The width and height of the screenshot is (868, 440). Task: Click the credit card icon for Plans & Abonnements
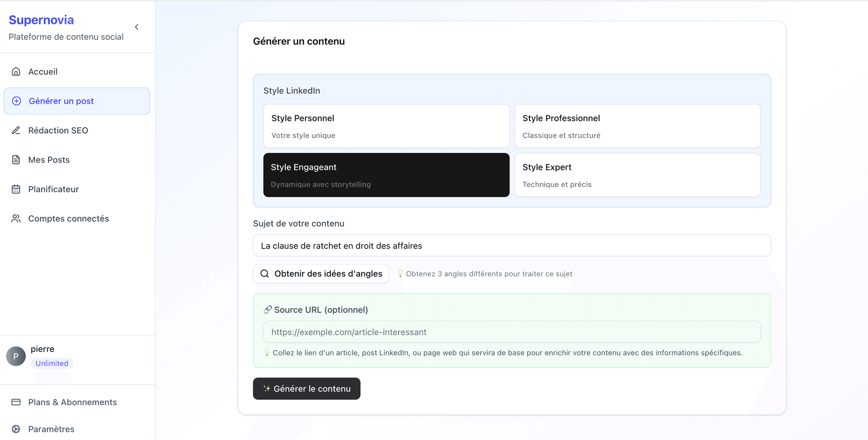pos(16,402)
